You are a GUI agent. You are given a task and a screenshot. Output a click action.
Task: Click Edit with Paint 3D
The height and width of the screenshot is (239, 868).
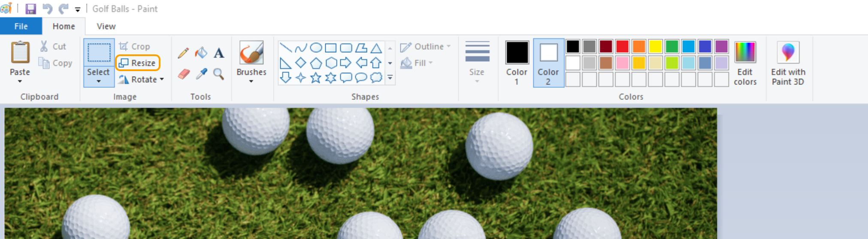[x=788, y=63]
